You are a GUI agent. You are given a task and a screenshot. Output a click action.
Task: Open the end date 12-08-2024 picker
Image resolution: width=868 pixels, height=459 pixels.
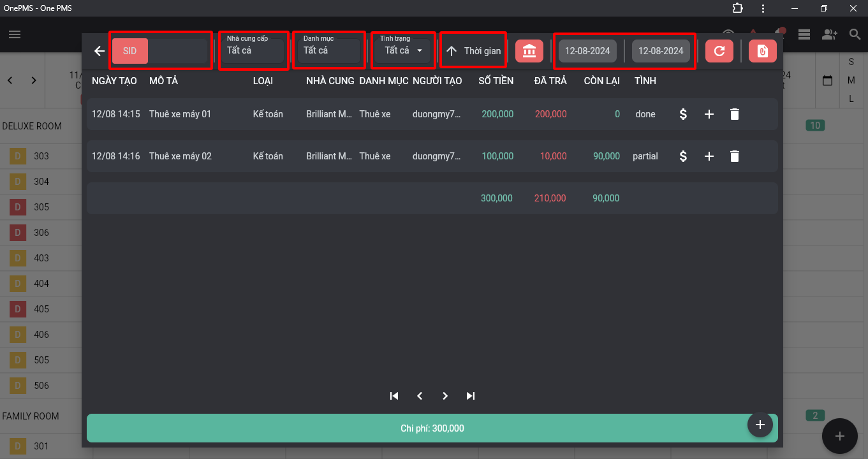point(661,51)
